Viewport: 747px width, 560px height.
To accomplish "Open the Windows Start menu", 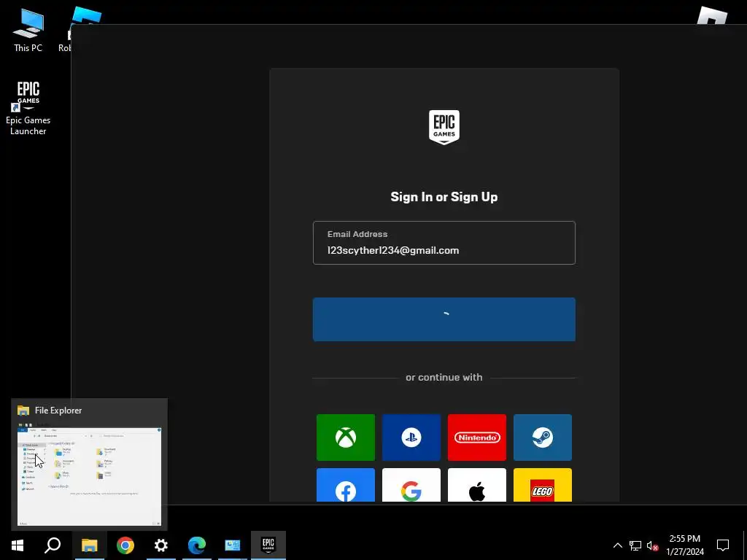I will click(x=18, y=545).
